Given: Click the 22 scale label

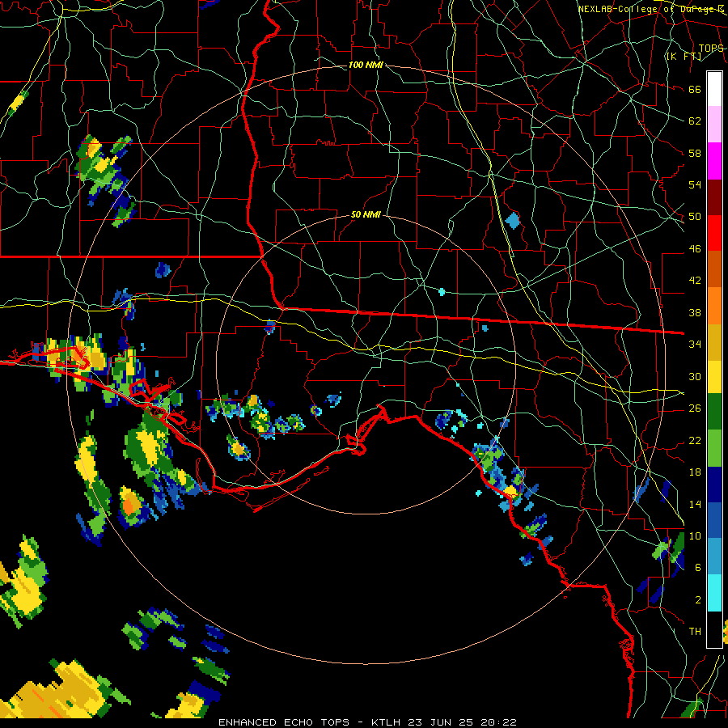Looking at the screenshot, I should [695, 440].
